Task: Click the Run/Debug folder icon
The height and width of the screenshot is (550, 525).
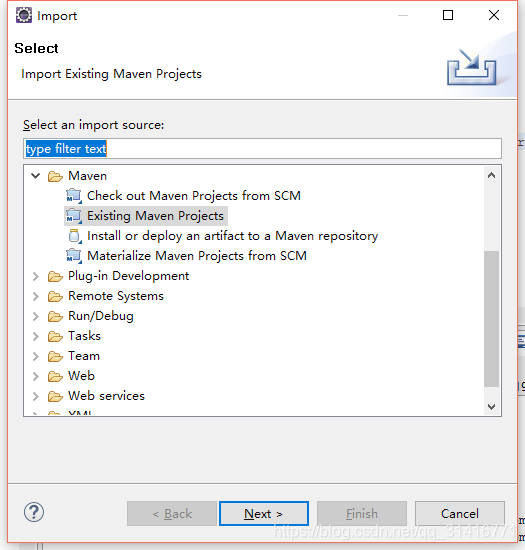Action: point(55,316)
